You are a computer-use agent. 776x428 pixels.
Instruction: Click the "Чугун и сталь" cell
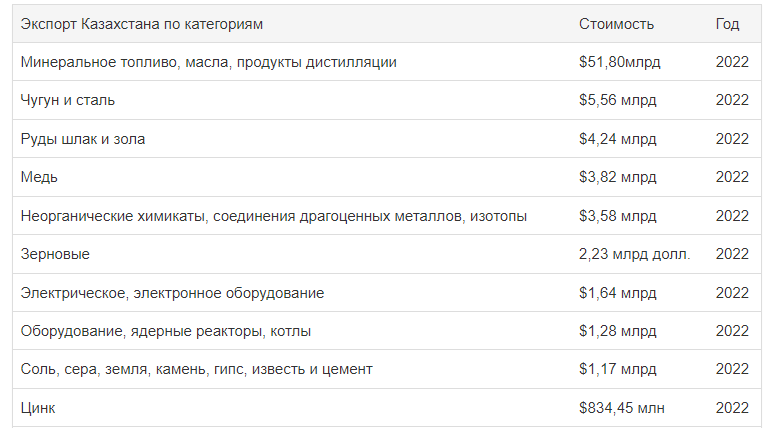(68, 100)
